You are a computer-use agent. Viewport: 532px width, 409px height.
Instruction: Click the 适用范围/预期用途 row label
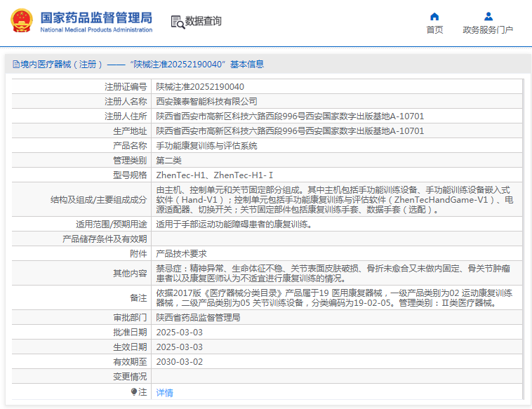pos(112,224)
